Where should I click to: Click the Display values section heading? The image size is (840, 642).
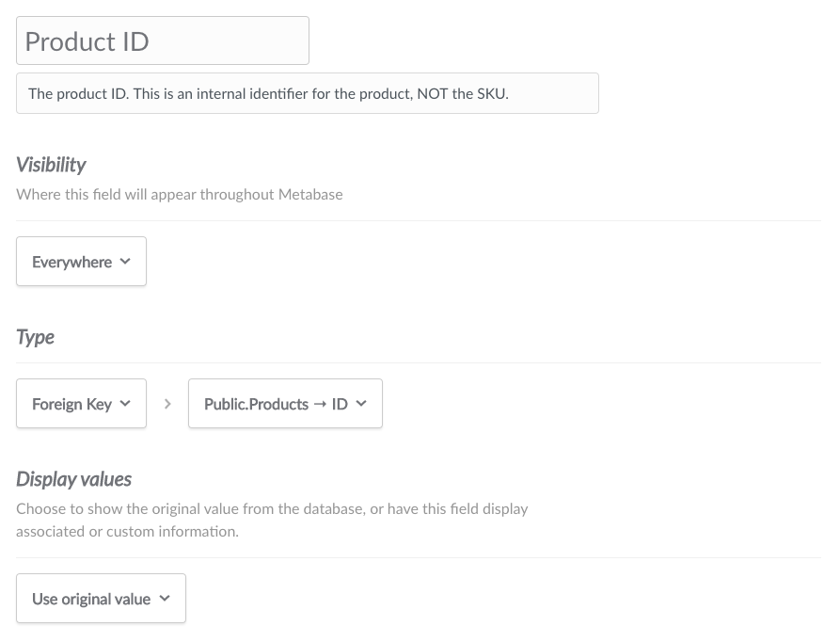pyautogui.click(x=74, y=479)
